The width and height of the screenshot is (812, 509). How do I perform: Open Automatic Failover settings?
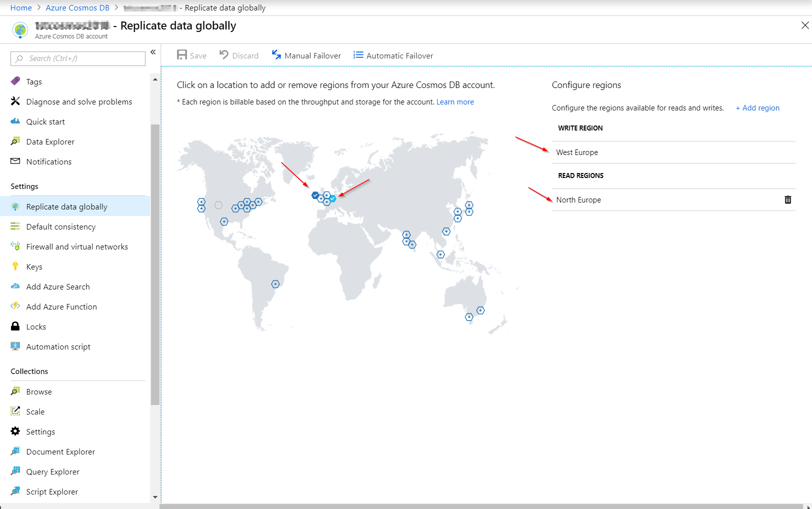tap(393, 55)
